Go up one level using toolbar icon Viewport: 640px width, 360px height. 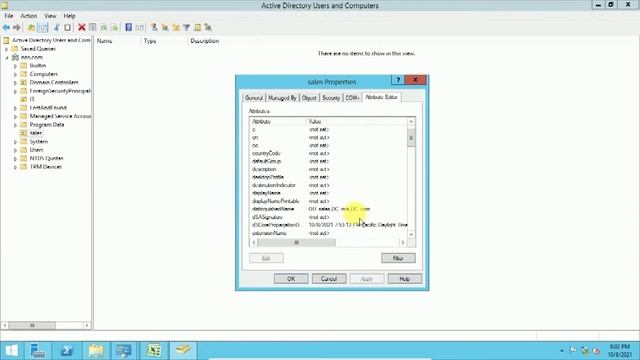[x=31, y=27]
